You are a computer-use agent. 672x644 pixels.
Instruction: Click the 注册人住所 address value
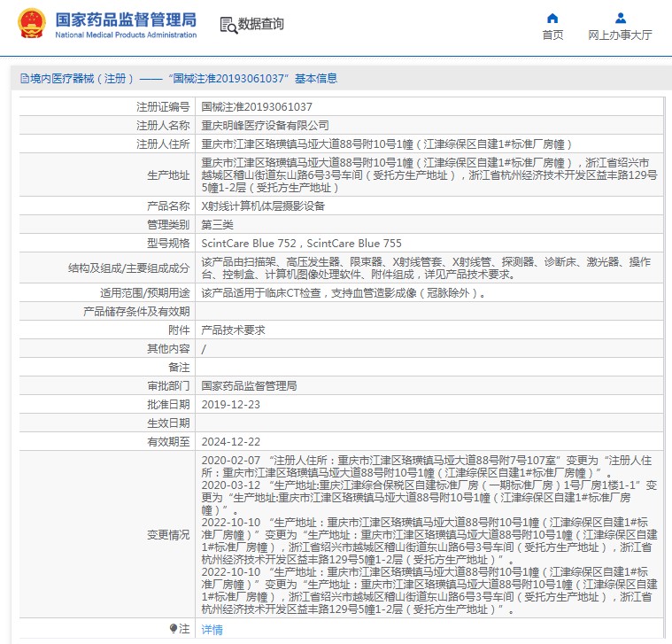(x=387, y=144)
